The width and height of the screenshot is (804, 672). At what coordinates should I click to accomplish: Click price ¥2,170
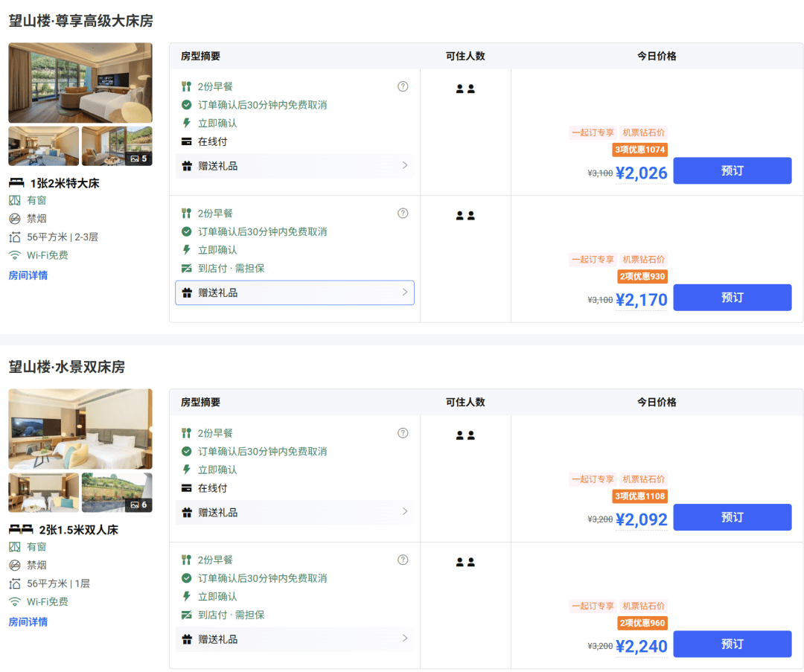642,300
